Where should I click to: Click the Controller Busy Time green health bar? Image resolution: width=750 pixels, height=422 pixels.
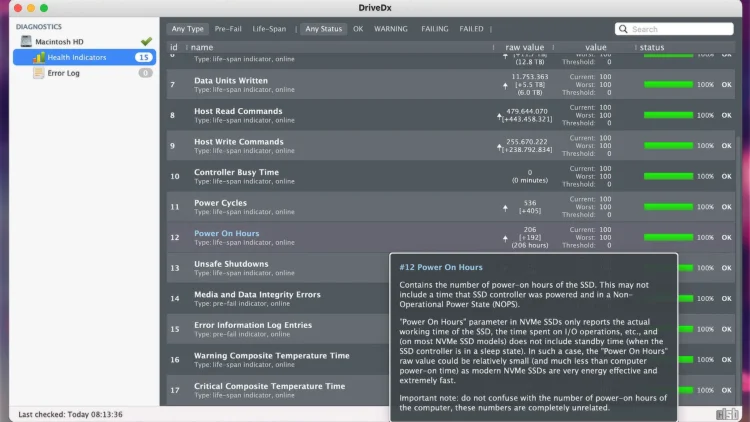click(x=669, y=177)
